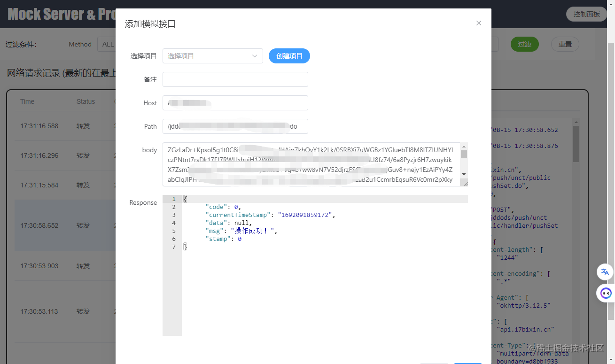This screenshot has height=364, width=615.
Task: Open the 选择项目 dropdown
Action: (x=213, y=56)
